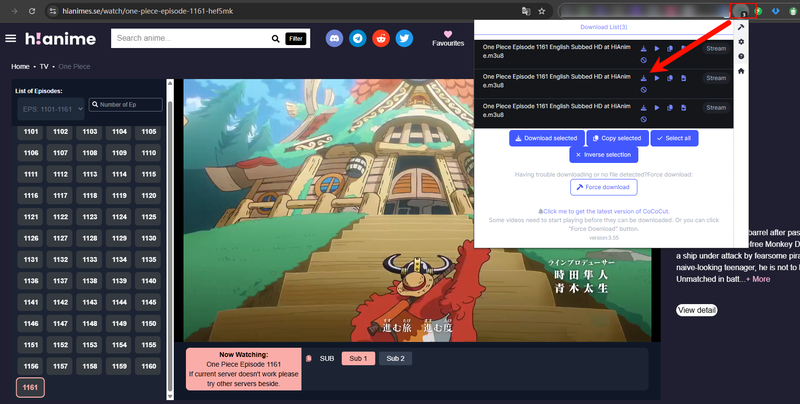Click the magnifier search icon in search bar

[x=276, y=39]
